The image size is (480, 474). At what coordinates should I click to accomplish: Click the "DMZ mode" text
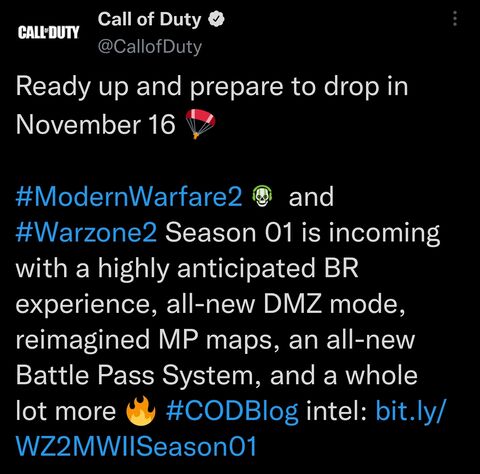[334, 304]
